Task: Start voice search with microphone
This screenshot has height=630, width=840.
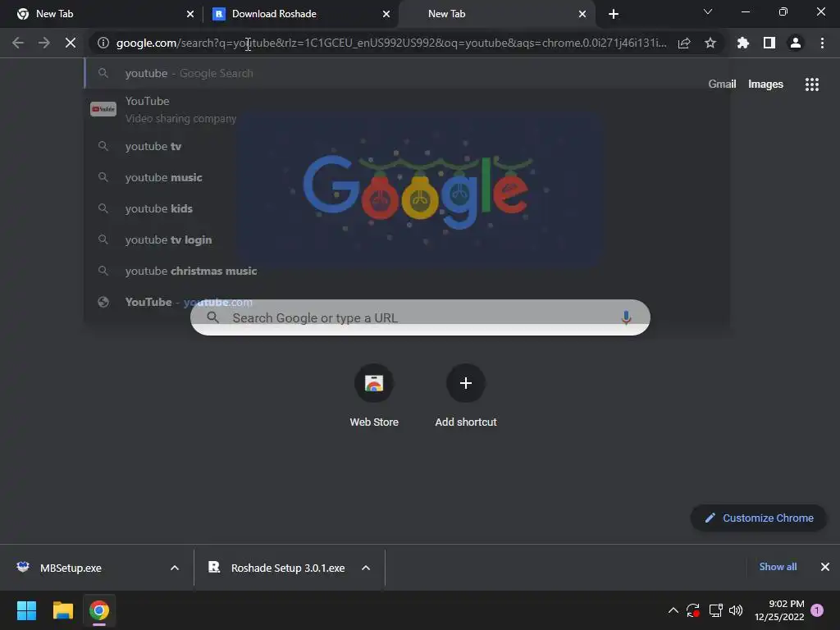Action: coord(626,317)
